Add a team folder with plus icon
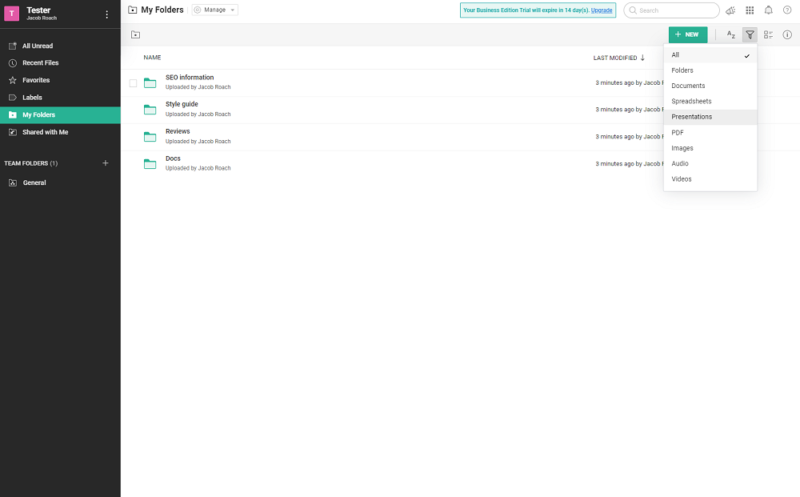 pyautogui.click(x=106, y=163)
